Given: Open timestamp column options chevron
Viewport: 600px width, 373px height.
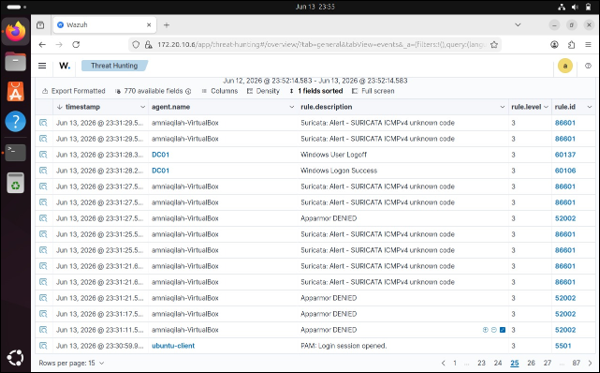Looking at the screenshot, I should point(142,107).
